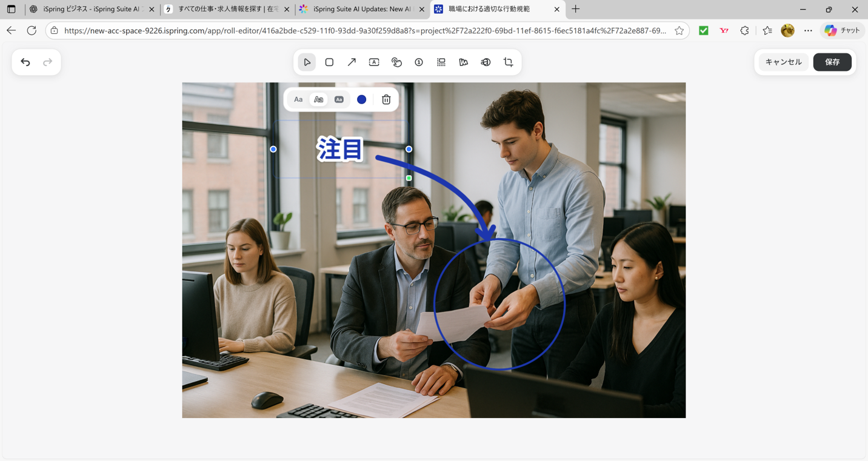
Task: Select the text annotation tool
Action: coord(374,62)
